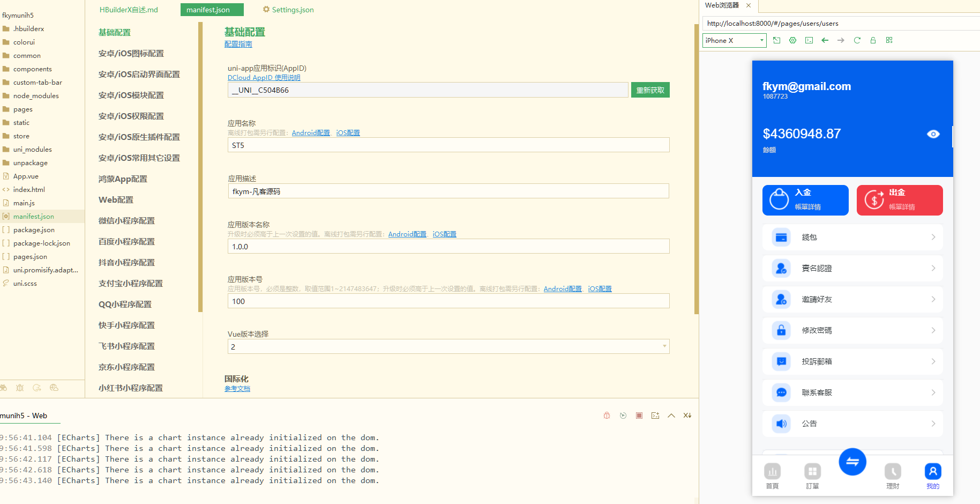Screen dimensions: 980x504
Task: Click the back navigation arrow in Web浏览器
Action: pyautogui.click(x=825, y=40)
